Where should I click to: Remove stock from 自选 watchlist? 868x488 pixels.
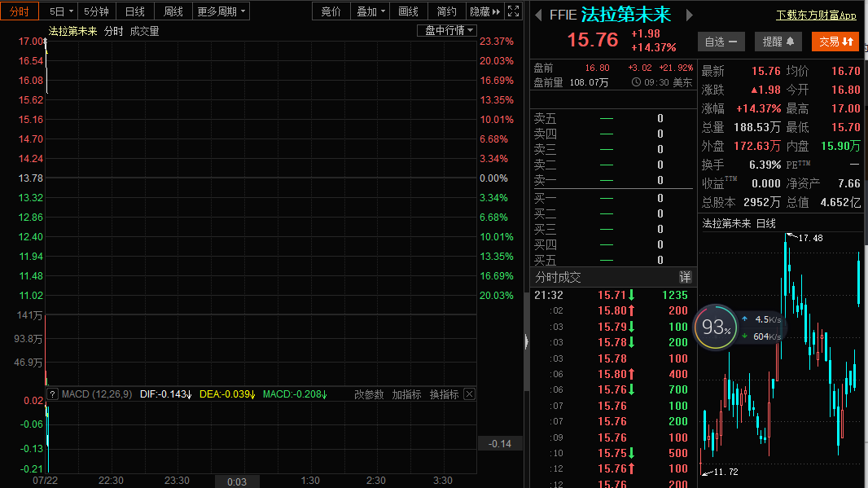[721, 41]
